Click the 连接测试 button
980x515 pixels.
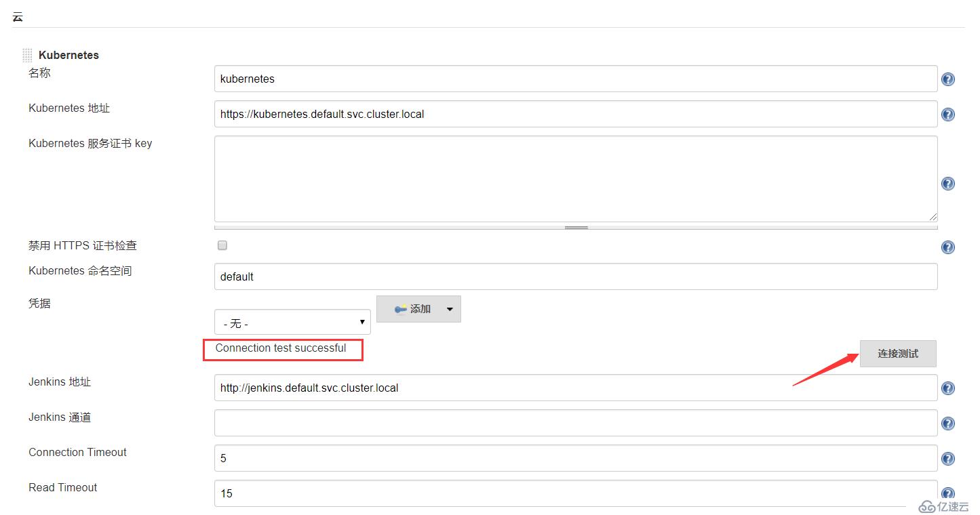[x=898, y=354]
